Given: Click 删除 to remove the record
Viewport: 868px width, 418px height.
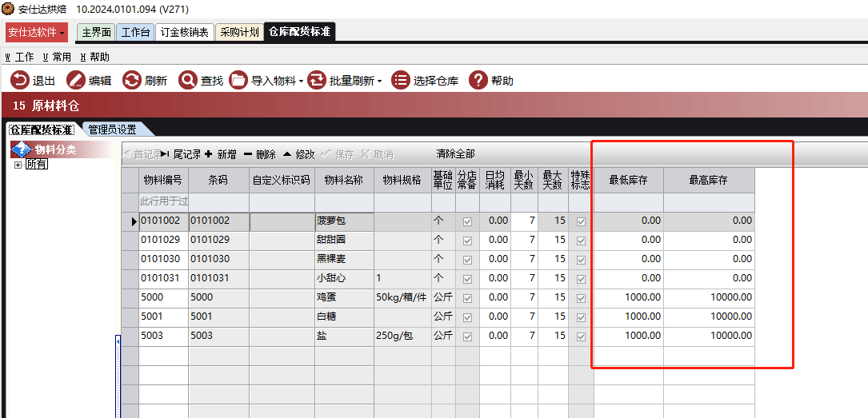Looking at the screenshot, I should (260, 155).
